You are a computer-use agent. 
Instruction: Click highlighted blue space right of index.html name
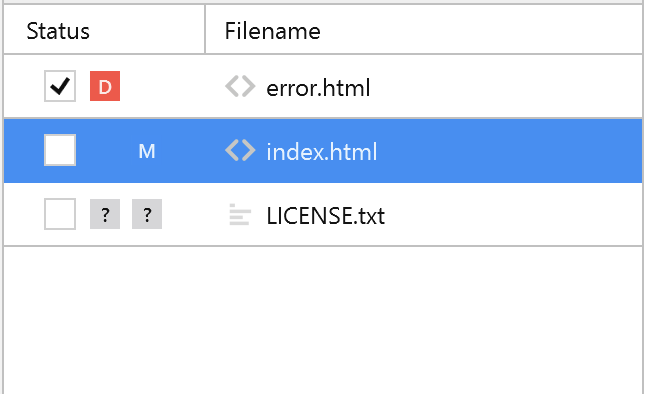[510, 151]
